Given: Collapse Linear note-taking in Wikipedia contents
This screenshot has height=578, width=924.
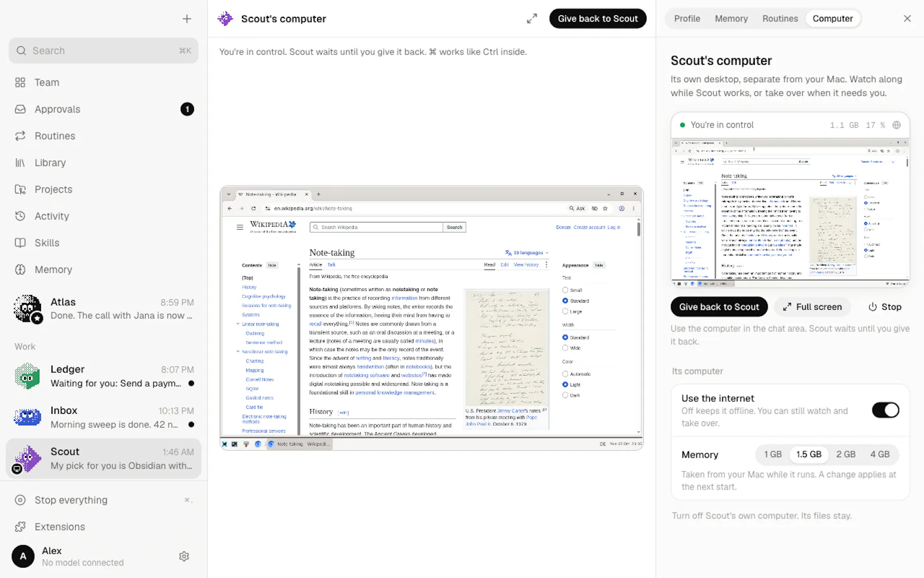Looking at the screenshot, I should pos(238,324).
